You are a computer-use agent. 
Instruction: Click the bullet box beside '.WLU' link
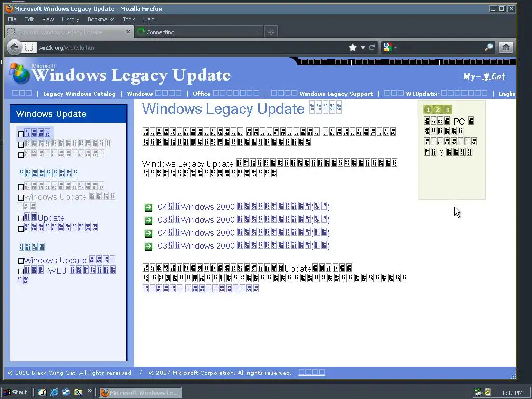coord(21,271)
